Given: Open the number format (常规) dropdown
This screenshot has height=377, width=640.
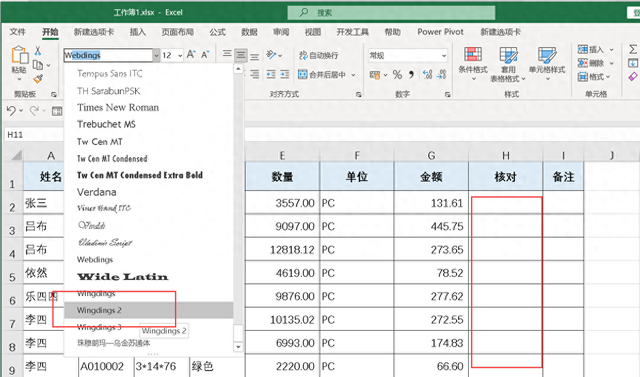Looking at the screenshot, I should (x=444, y=55).
